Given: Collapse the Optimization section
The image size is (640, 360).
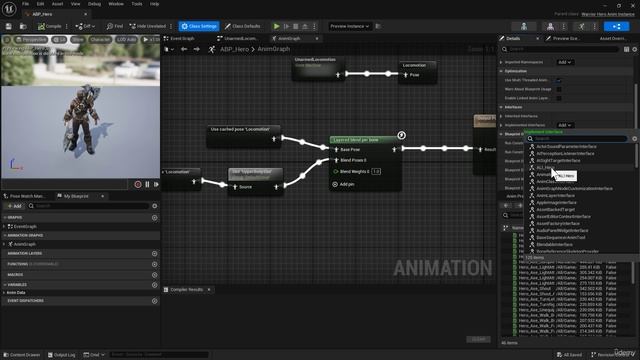Looking at the screenshot, I should [502, 71].
